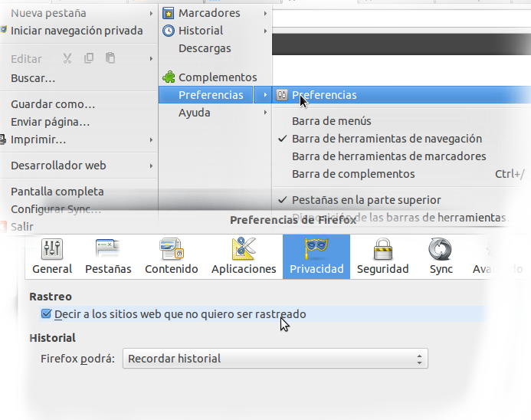Click the 'Firefox podrá:' label

point(77,359)
